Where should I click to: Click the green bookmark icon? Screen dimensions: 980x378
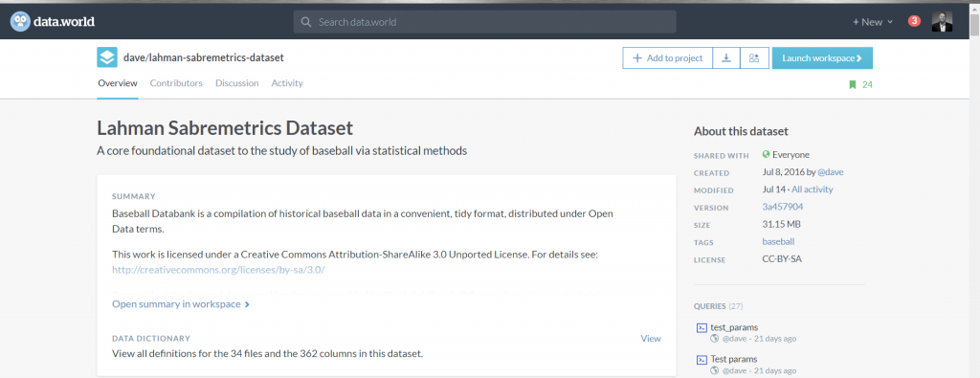click(x=852, y=85)
